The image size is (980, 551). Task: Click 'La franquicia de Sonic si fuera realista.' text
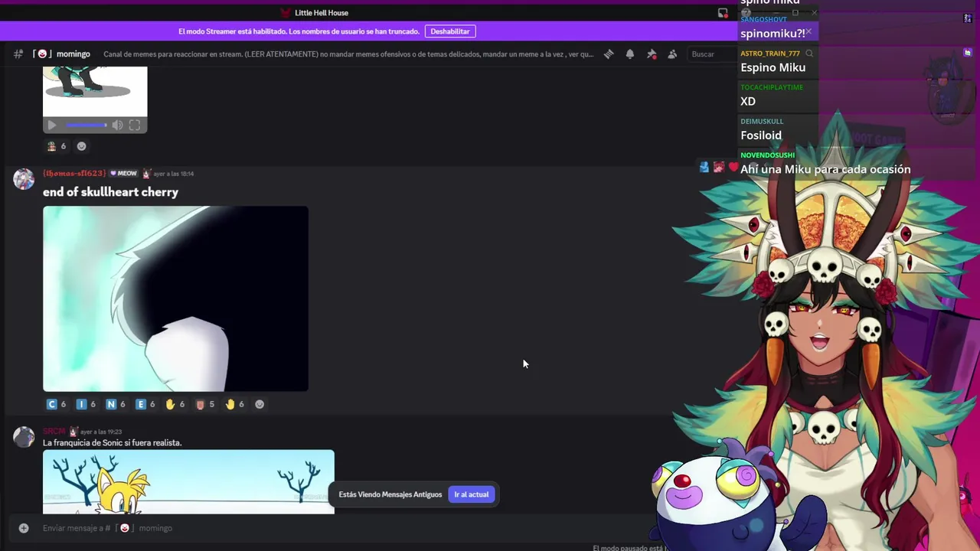tap(112, 443)
